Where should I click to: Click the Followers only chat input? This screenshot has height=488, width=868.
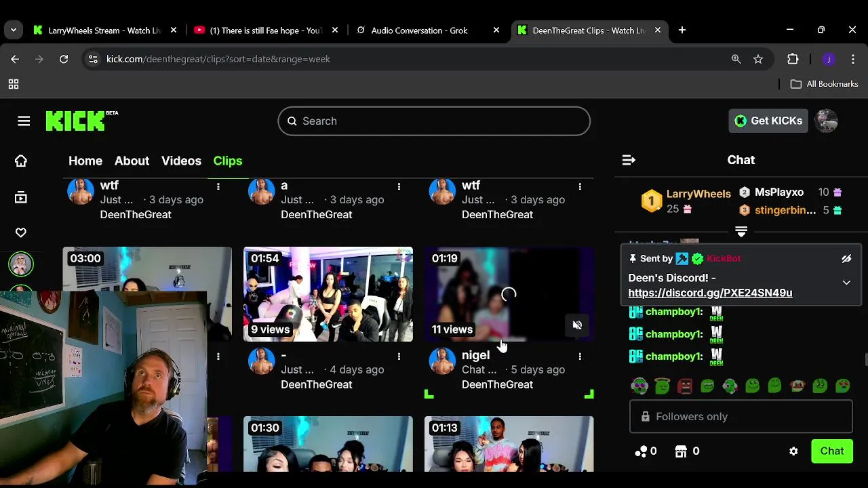coord(741,416)
